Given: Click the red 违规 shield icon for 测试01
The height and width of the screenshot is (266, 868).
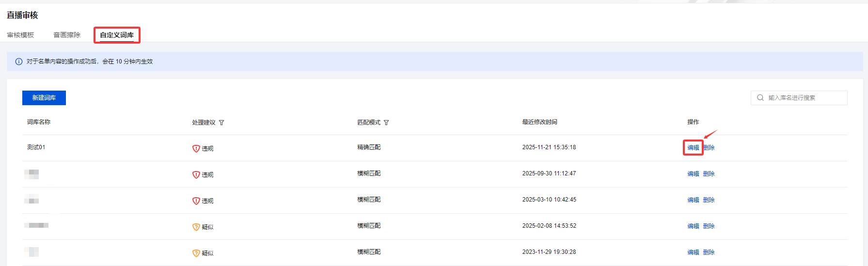Looking at the screenshot, I should [x=196, y=149].
